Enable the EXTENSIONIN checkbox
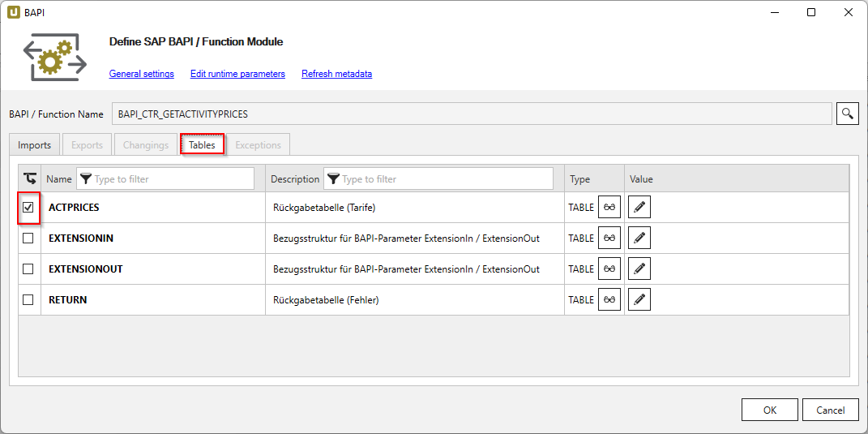The image size is (868, 434). point(28,238)
